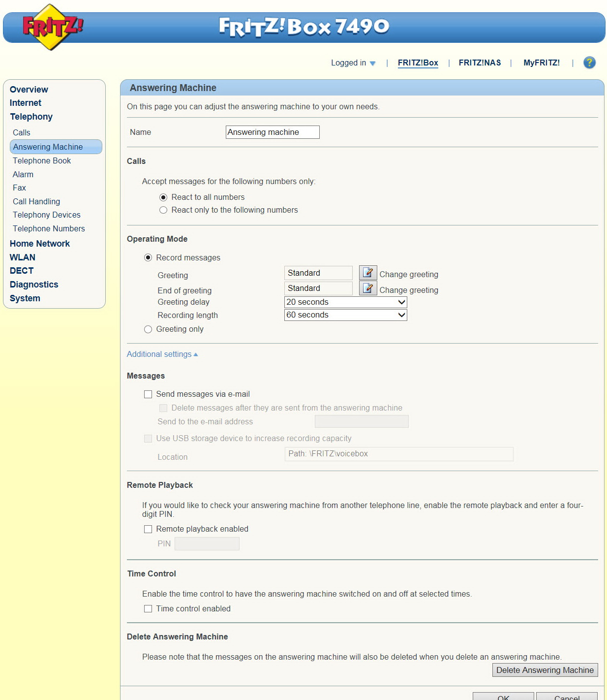Click the OK button
The height and width of the screenshot is (700, 607).
503,696
